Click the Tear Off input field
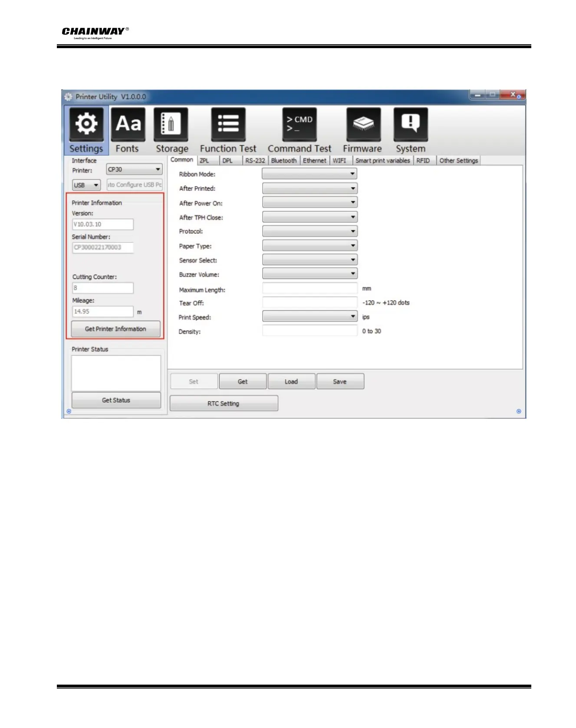 click(x=309, y=302)
